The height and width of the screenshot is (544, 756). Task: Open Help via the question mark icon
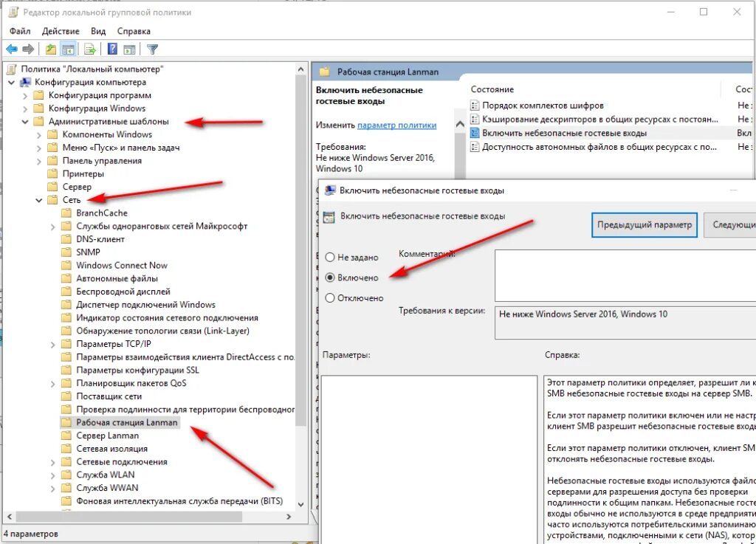point(112,49)
